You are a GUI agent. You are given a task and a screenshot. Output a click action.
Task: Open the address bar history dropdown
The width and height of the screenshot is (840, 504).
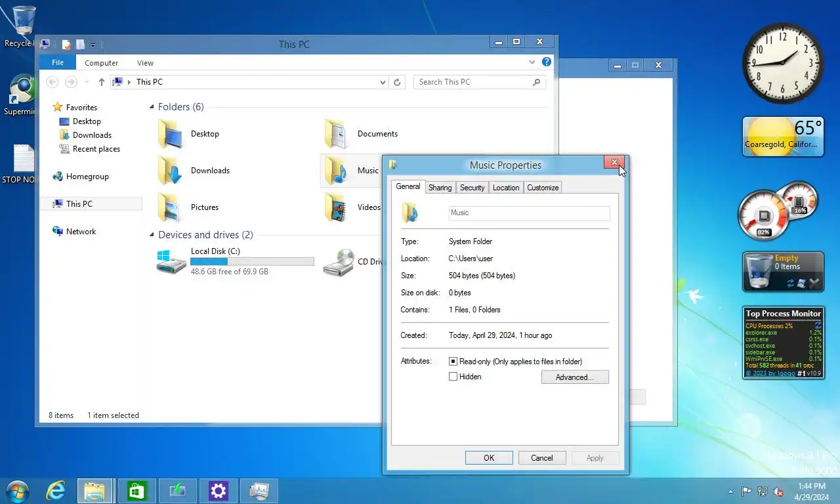click(383, 82)
